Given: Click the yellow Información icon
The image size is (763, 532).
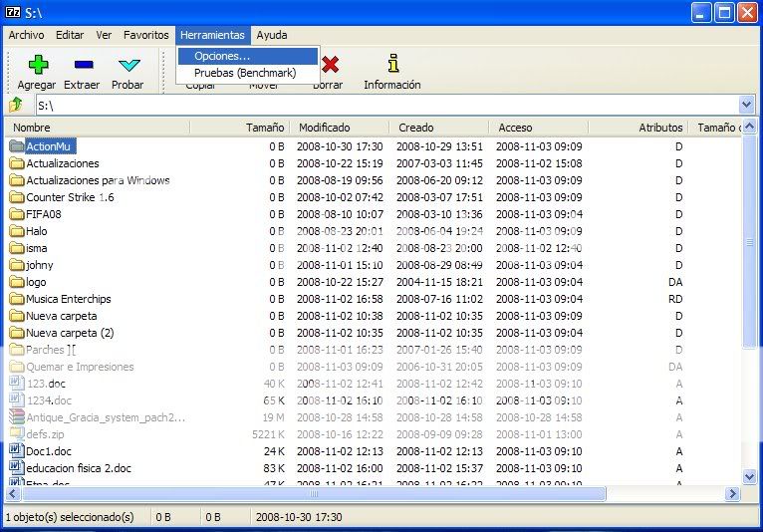Looking at the screenshot, I should pos(393,64).
